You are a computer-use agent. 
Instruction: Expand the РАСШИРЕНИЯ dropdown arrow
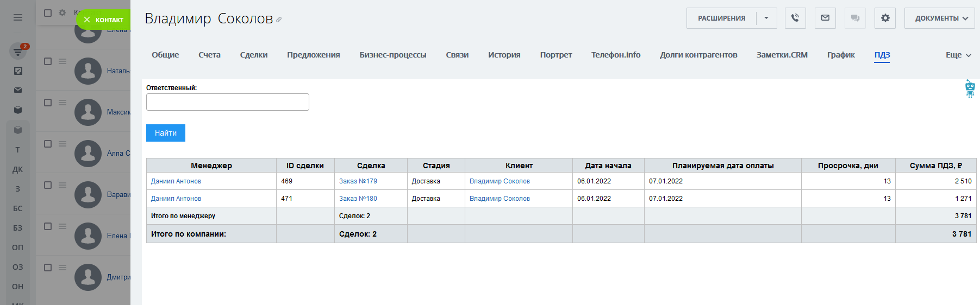766,18
